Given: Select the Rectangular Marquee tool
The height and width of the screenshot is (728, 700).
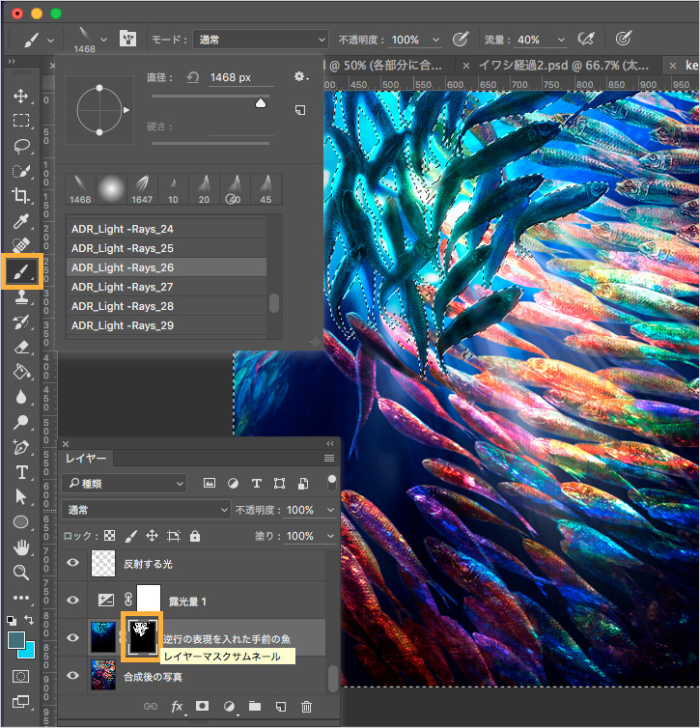Looking at the screenshot, I should click(20, 121).
